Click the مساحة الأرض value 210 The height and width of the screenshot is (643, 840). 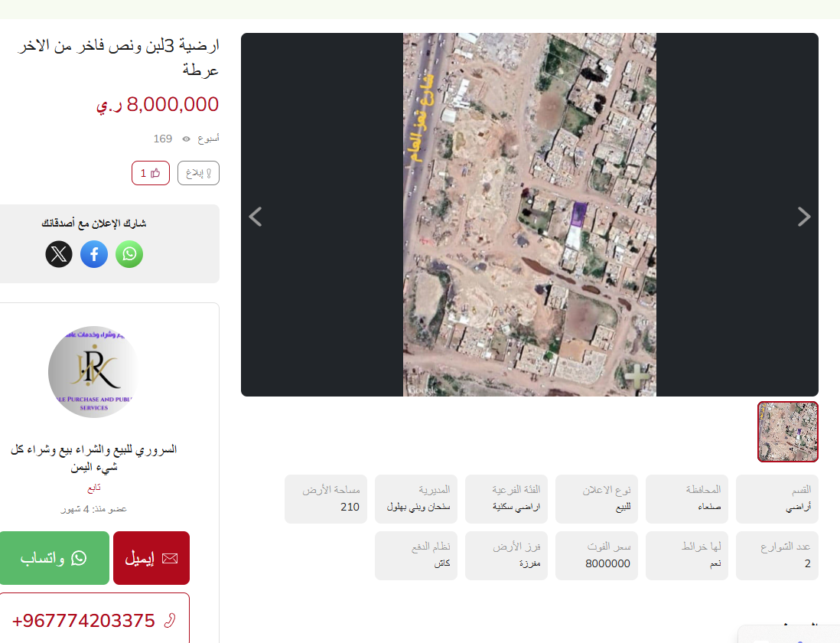coord(350,507)
